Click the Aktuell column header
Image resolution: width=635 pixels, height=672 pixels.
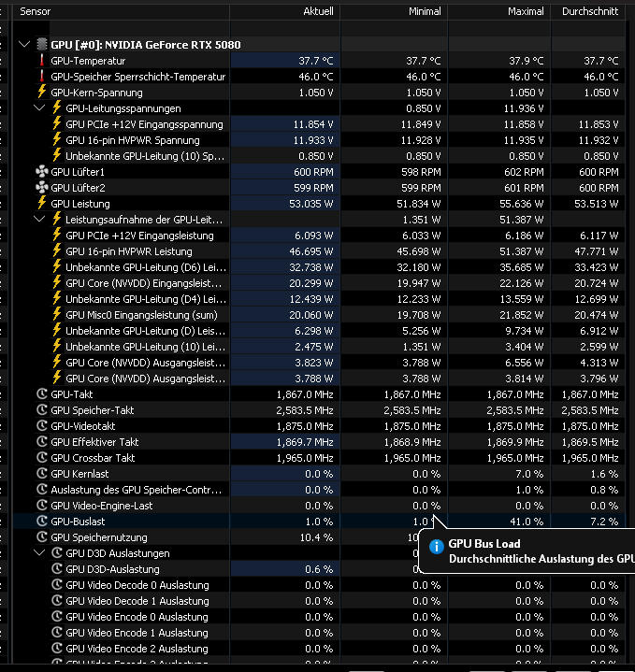(285, 11)
